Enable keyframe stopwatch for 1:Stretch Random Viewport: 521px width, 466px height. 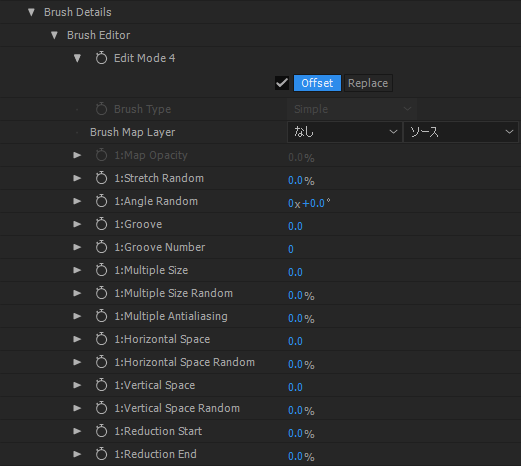pyautogui.click(x=101, y=178)
